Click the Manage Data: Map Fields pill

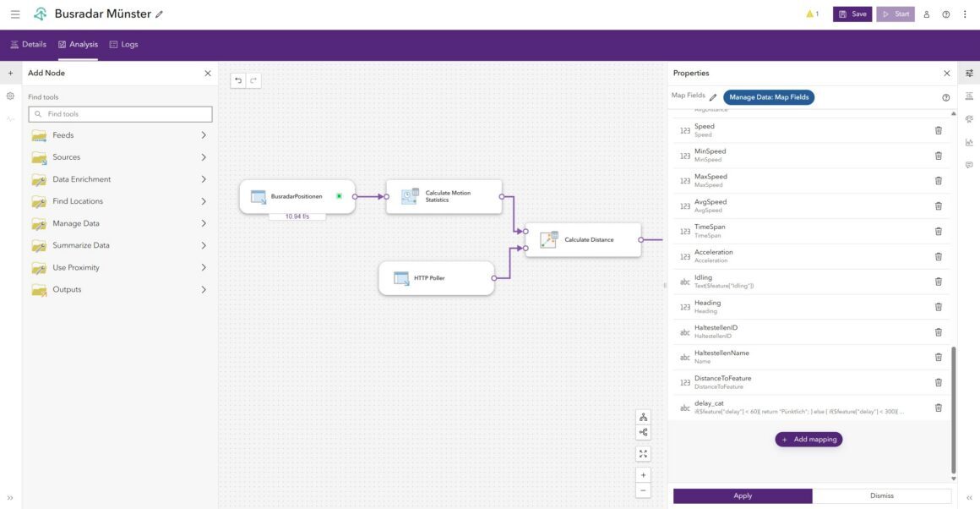pyautogui.click(x=769, y=97)
